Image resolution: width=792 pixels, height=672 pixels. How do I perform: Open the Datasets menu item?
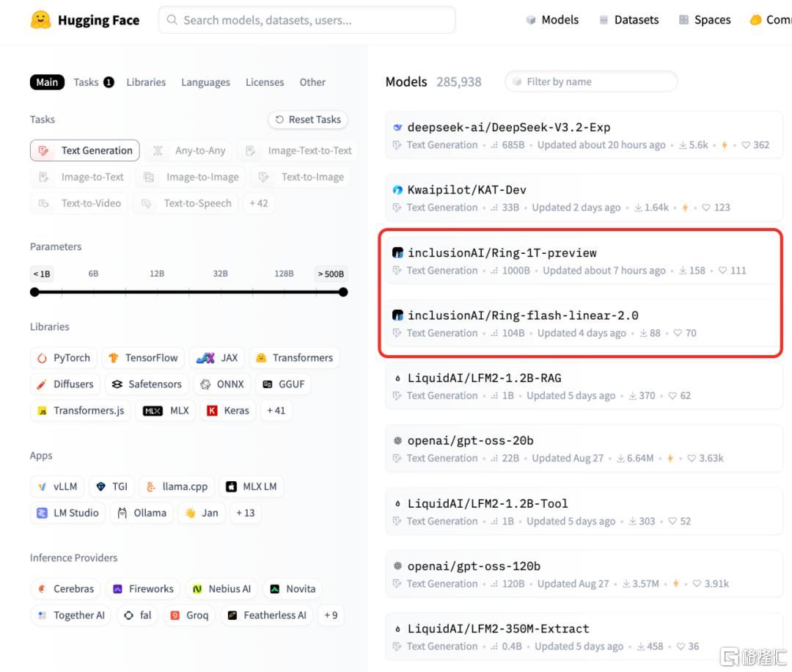click(628, 20)
